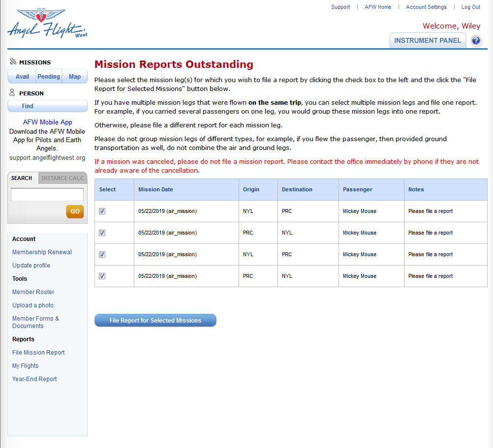Click the Update profile link
The width and height of the screenshot is (493, 448).
click(x=31, y=266)
